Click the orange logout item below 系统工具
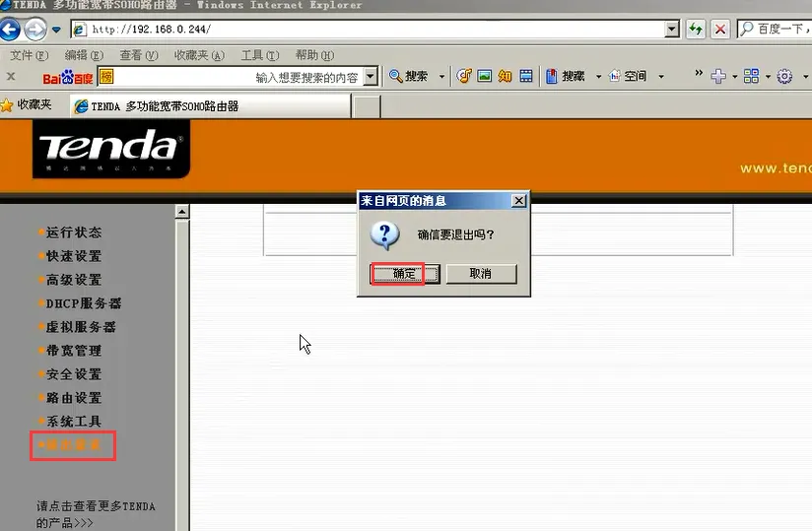Image resolution: width=812 pixels, height=531 pixels. pos(73,445)
